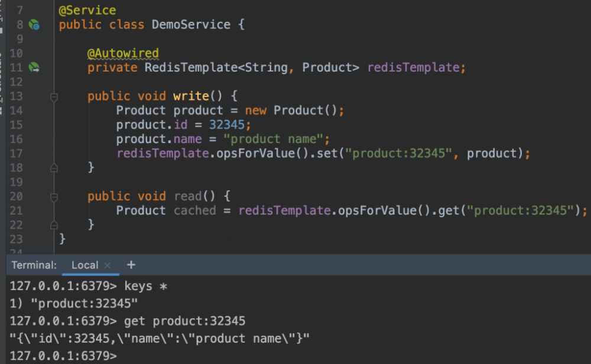Switch to the Local terminal tab

(x=85, y=265)
